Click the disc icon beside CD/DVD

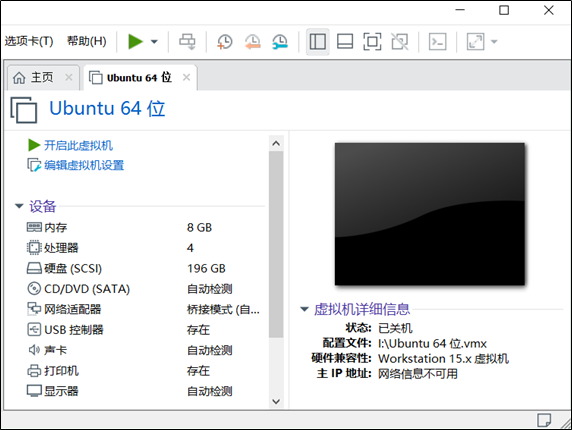pyautogui.click(x=34, y=288)
